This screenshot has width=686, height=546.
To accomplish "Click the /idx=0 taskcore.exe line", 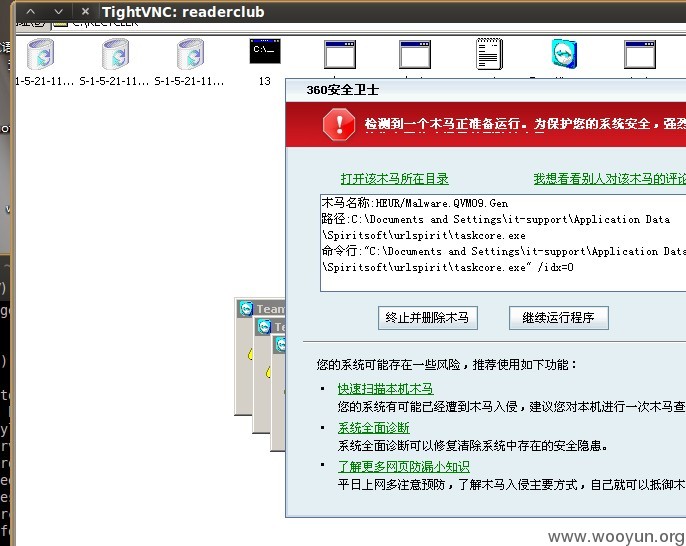I will coord(448,267).
